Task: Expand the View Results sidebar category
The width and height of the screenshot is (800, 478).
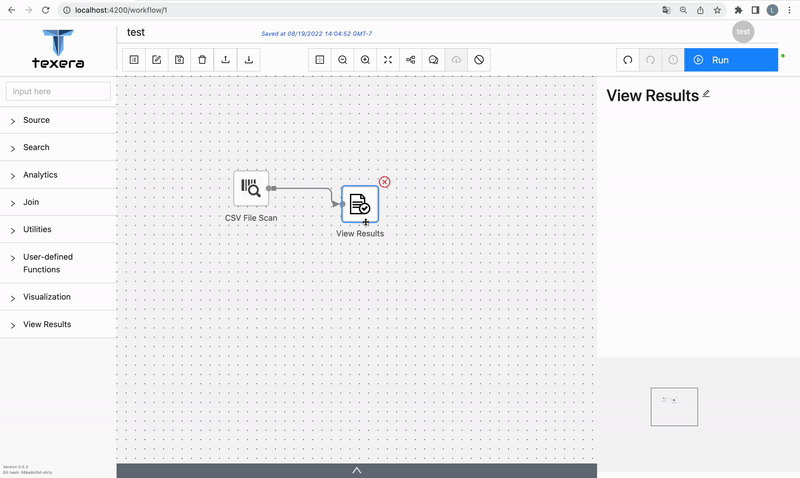Action: [58, 324]
